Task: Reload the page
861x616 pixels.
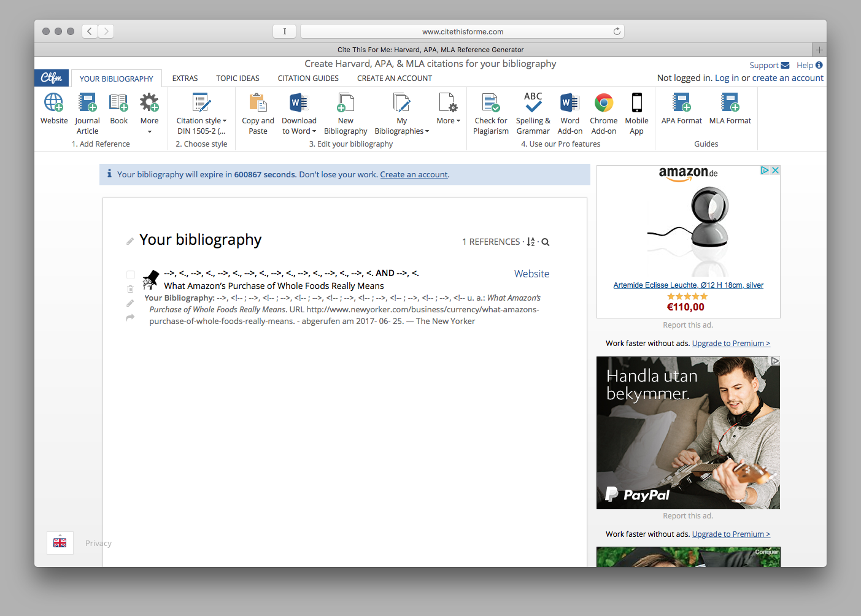Action: (x=617, y=31)
